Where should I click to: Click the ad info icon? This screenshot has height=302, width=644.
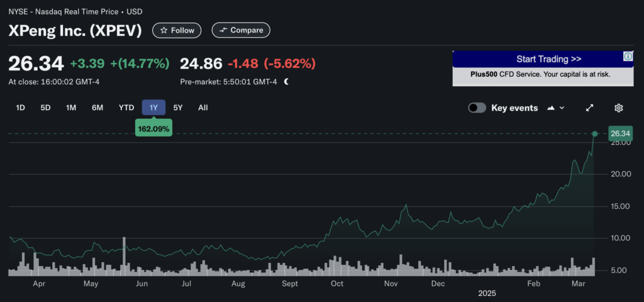tap(627, 57)
